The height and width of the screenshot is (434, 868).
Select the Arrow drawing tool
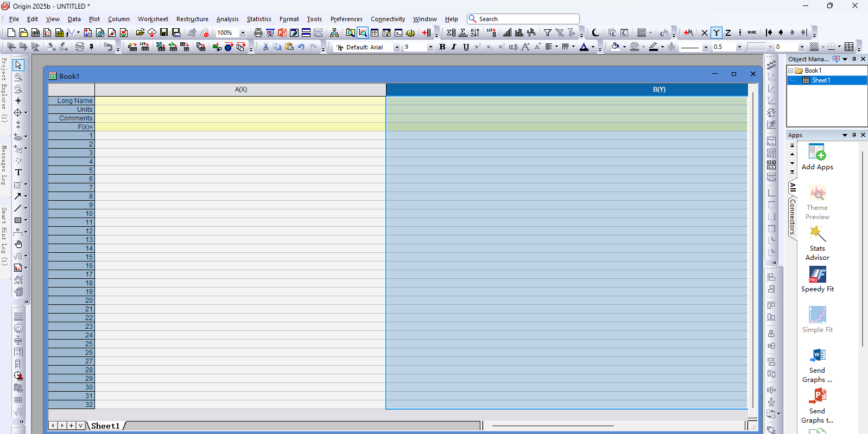click(18, 196)
